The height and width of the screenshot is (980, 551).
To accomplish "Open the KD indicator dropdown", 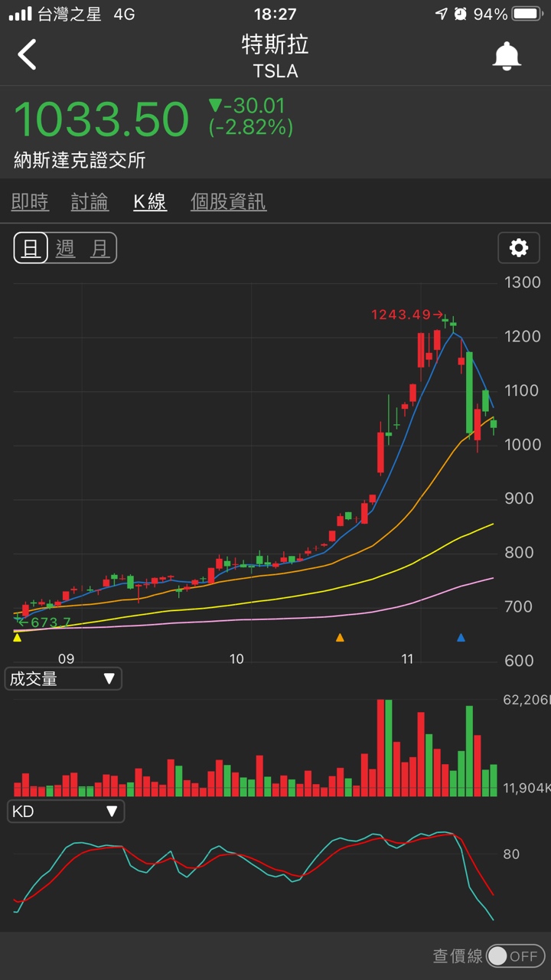I will [x=65, y=811].
